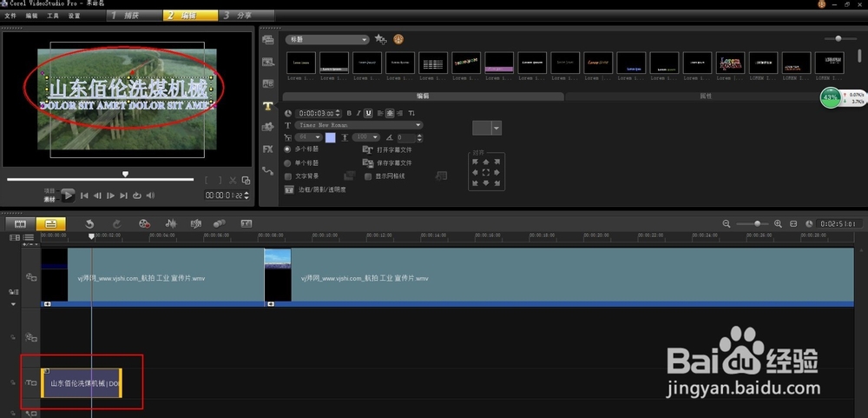Image resolution: width=868 pixels, height=418 pixels.
Task: Open the 标题 library category dropdown
Action: [365, 39]
